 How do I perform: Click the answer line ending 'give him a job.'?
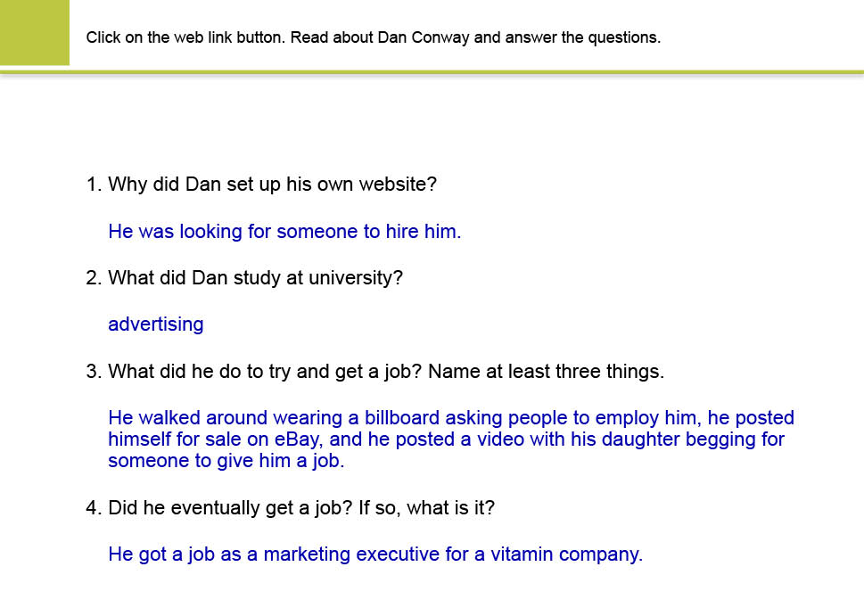pyautogui.click(x=226, y=461)
